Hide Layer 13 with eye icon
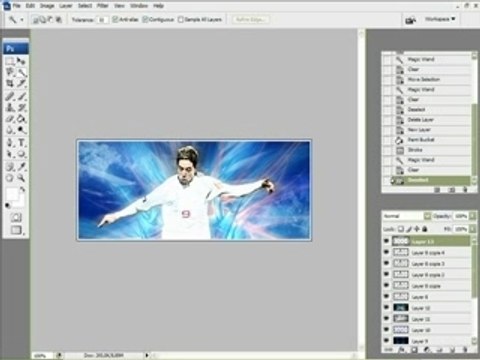The image size is (480, 360). (387, 241)
